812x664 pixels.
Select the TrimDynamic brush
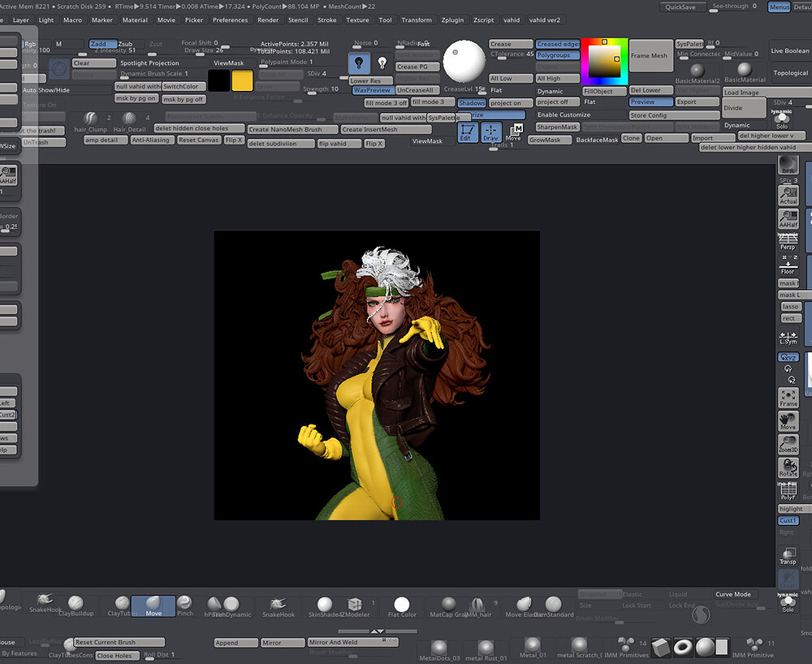click(231, 606)
